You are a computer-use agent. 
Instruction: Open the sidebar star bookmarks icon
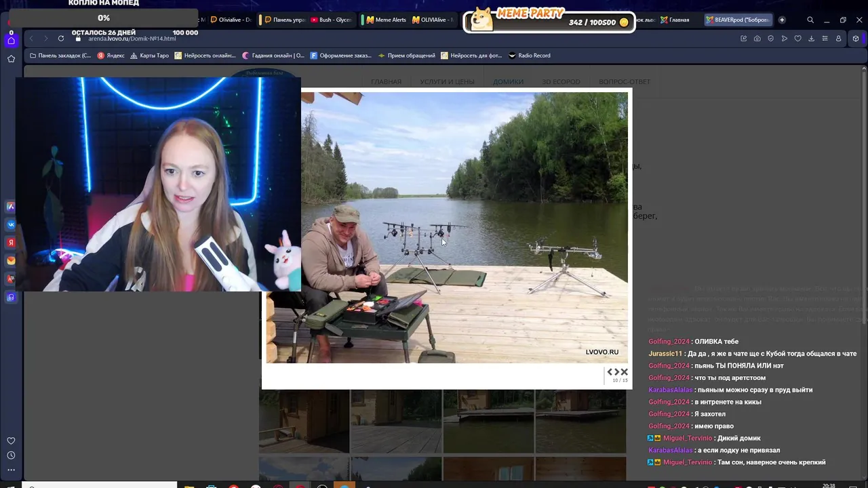(11, 59)
